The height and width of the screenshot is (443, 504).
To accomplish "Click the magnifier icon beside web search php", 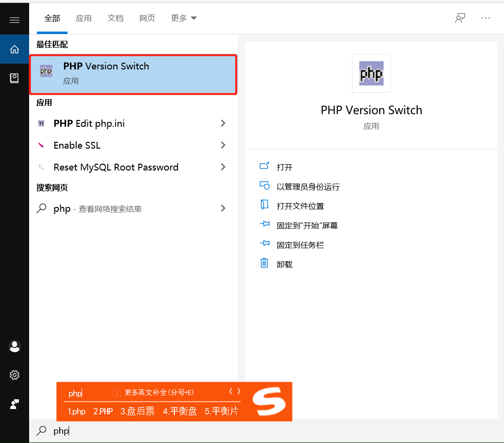I will tap(41, 208).
